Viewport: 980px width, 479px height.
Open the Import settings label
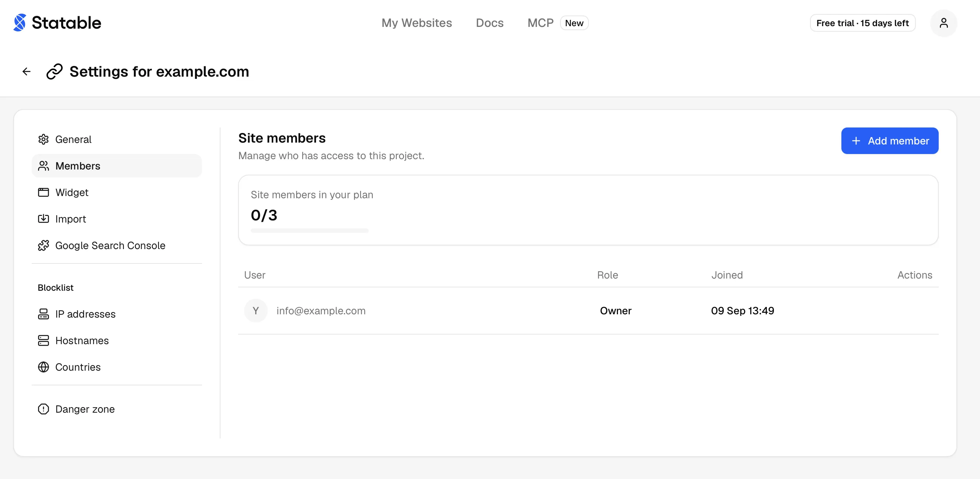[x=71, y=219]
